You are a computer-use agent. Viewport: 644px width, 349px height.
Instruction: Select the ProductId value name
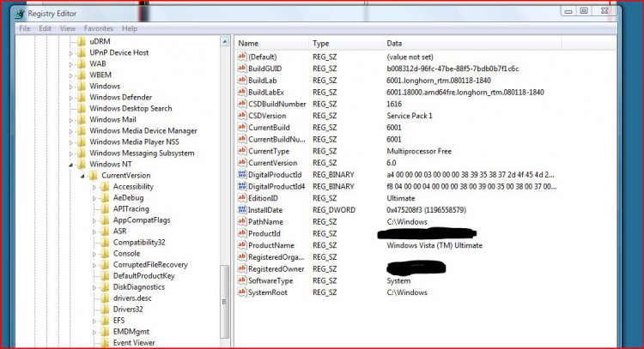point(264,233)
